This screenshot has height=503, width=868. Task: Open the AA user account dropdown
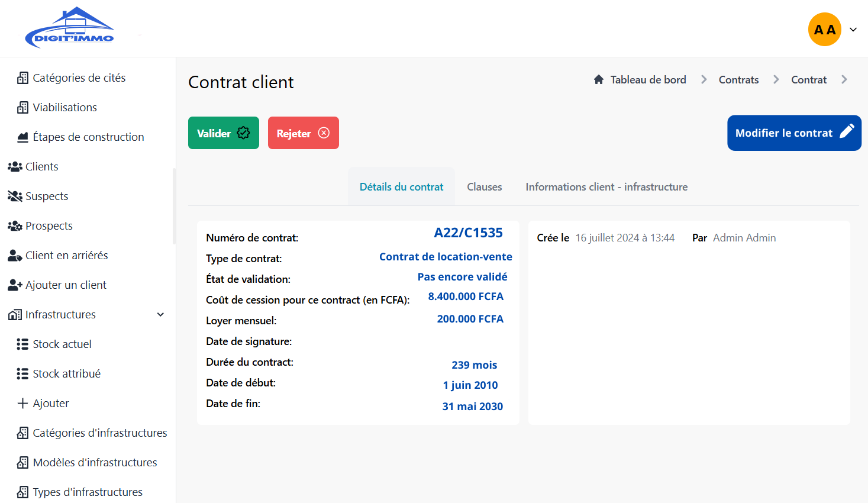(853, 30)
